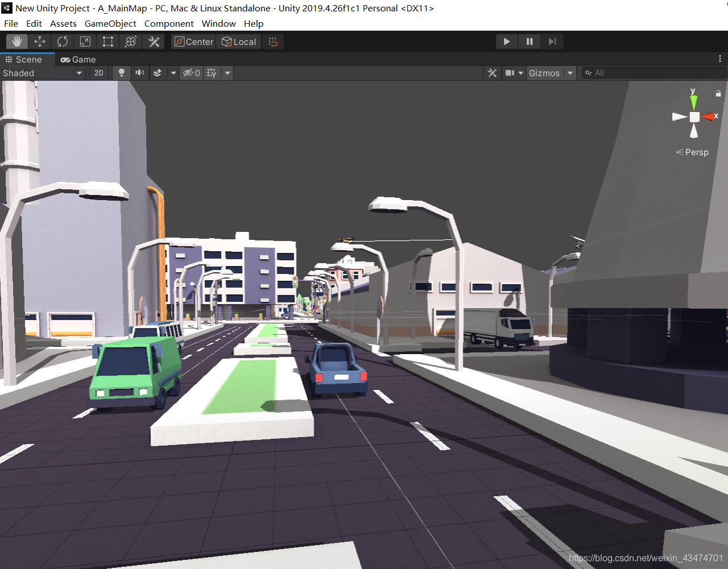Toggle scene lighting

(x=121, y=73)
